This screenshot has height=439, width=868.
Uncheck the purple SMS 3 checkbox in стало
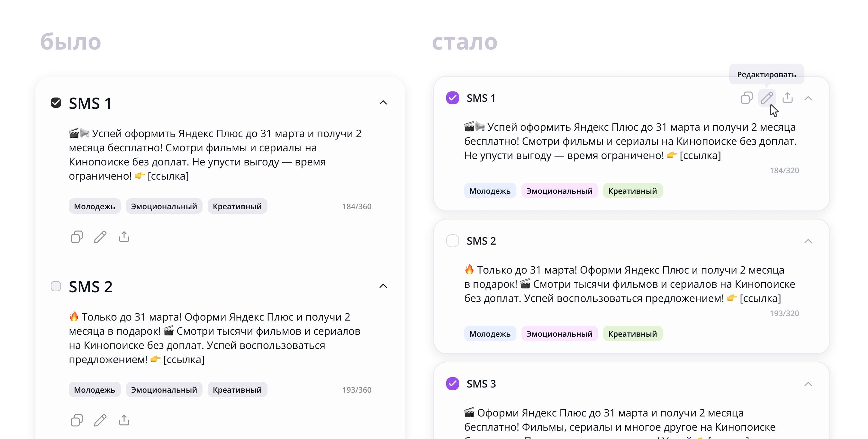(453, 384)
